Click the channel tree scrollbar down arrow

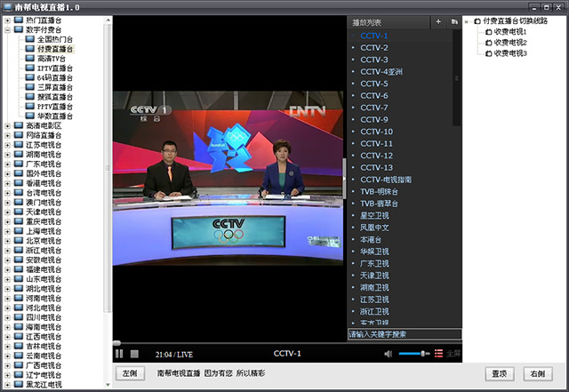click(108, 384)
